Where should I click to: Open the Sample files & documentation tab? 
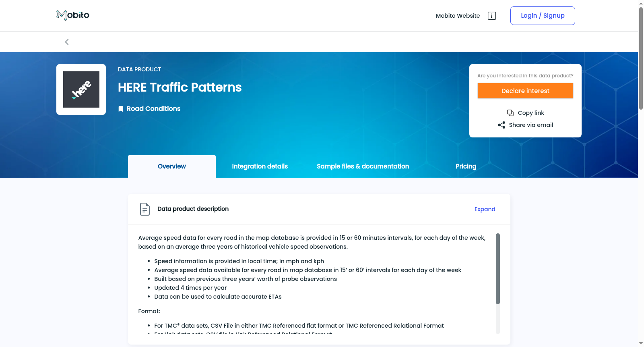(x=363, y=166)
